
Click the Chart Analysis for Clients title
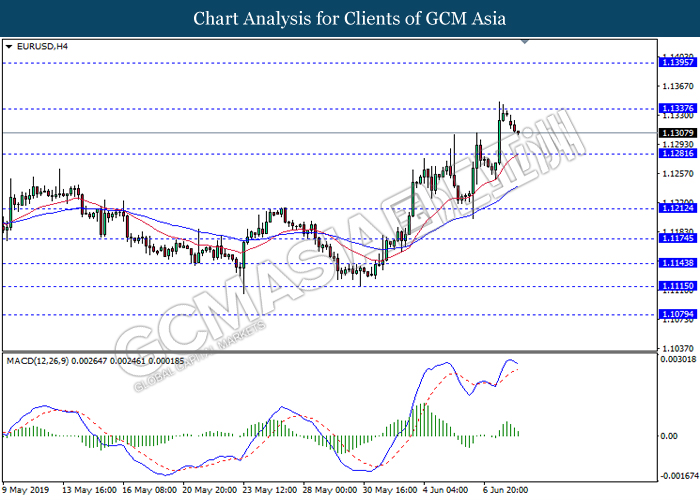pyautogui.click(x=350, y=19)
